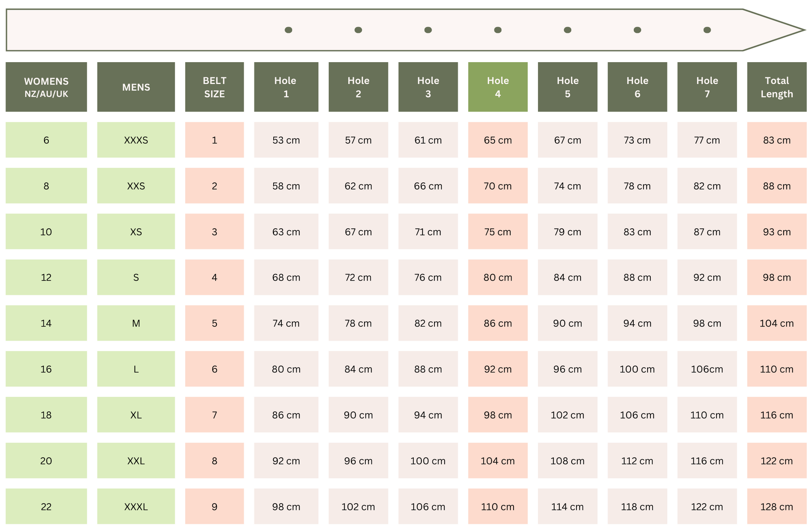Click the WOMENS NZ/AU/UK header cell

coord(46,87)
